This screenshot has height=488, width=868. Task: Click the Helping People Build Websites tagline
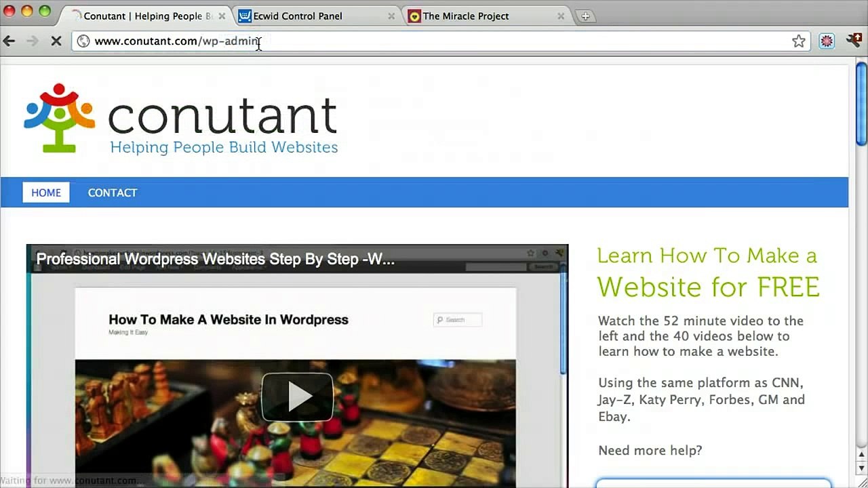[224, 148]
